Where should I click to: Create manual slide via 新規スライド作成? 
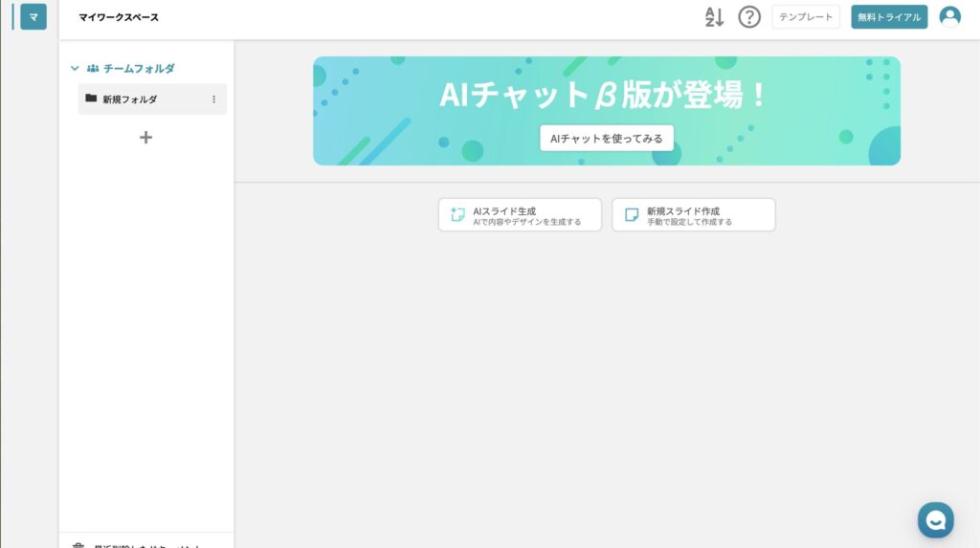[x=693, y=215]
